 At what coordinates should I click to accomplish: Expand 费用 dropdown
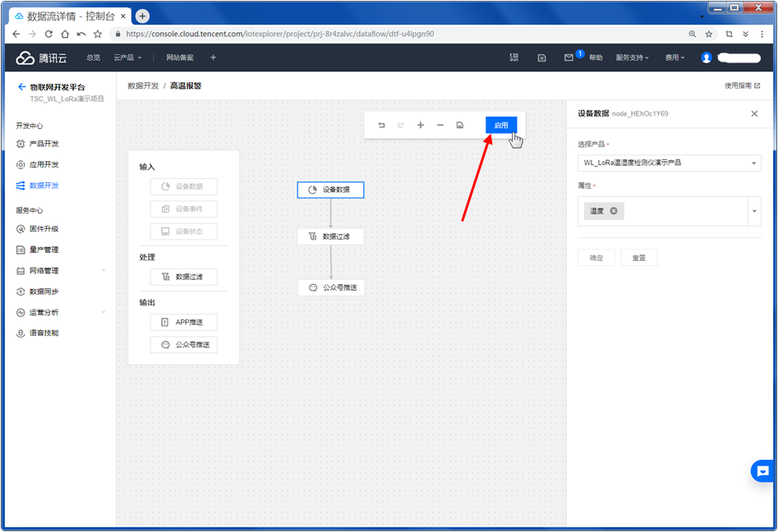tap(674, 57)
